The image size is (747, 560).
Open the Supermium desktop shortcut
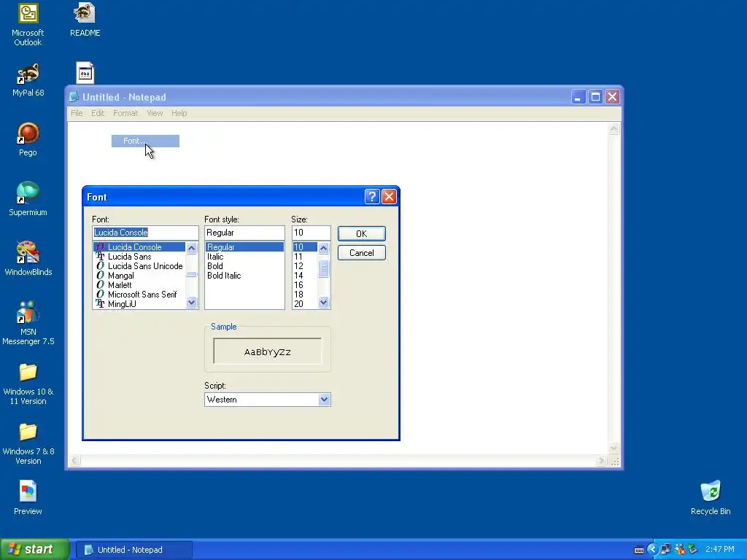(28, 199)
